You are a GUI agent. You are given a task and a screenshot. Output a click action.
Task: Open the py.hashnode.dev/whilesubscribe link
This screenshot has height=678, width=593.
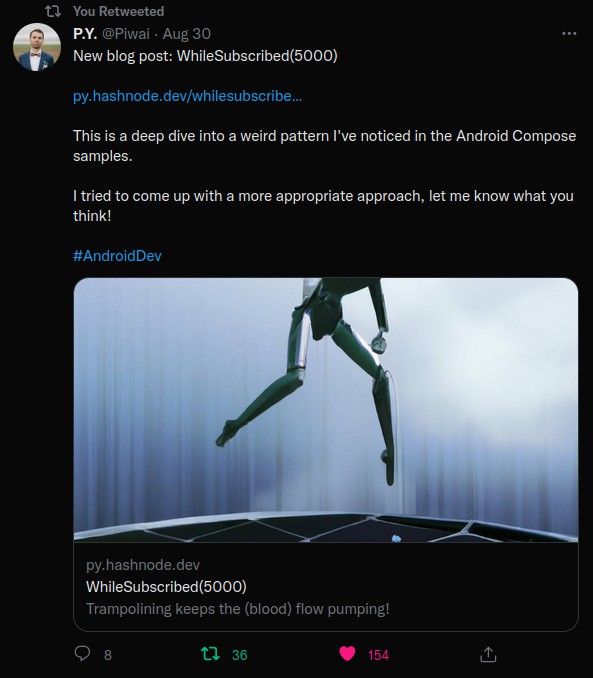pos(187,96)
